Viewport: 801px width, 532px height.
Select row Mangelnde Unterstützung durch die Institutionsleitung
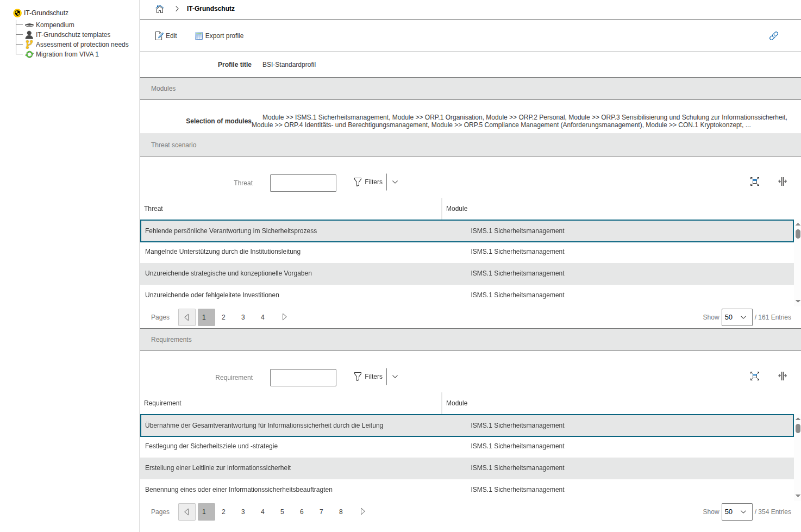[x=223, y=252]
